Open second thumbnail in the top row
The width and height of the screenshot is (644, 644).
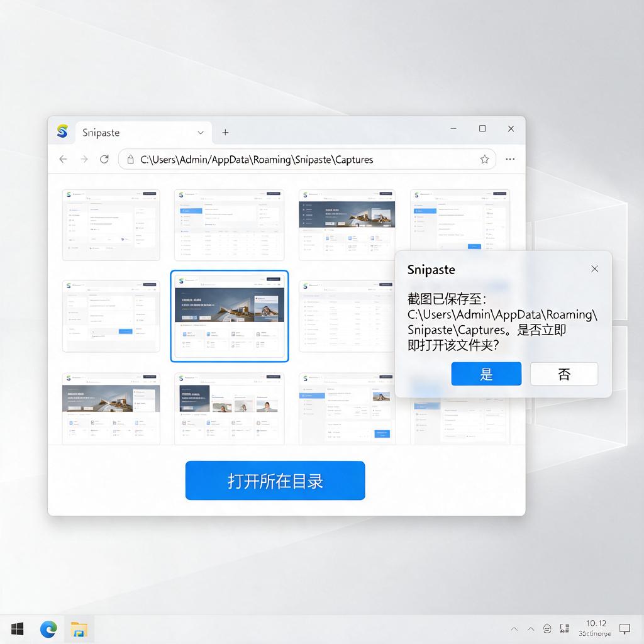click(x=229, y=225)
